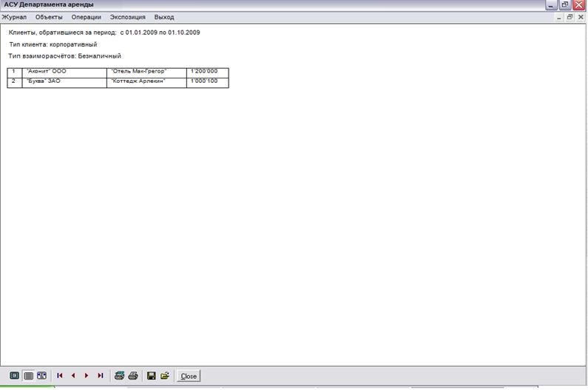Select table cell "Отель Мак-Грегор"
The image size is (588, 390).
[146, 73]
